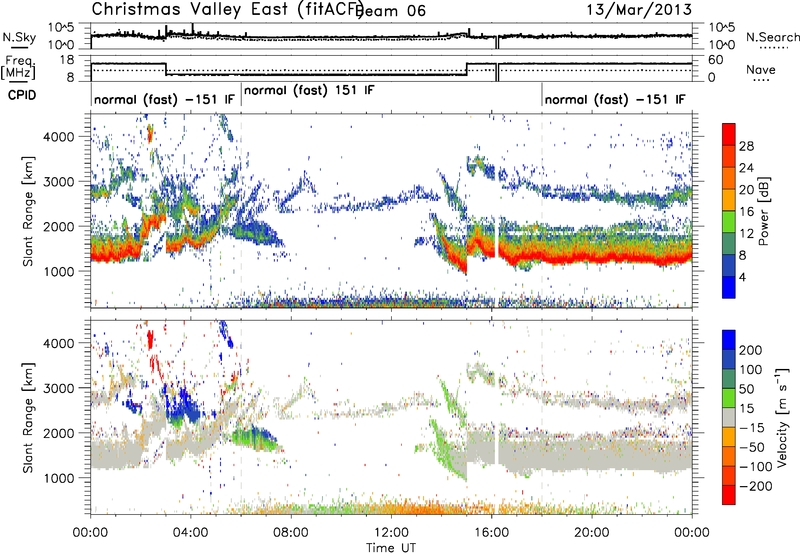
Task: Select 4000 on the power panel range axis
Action: pyautogui.click(x=58, y=137)
